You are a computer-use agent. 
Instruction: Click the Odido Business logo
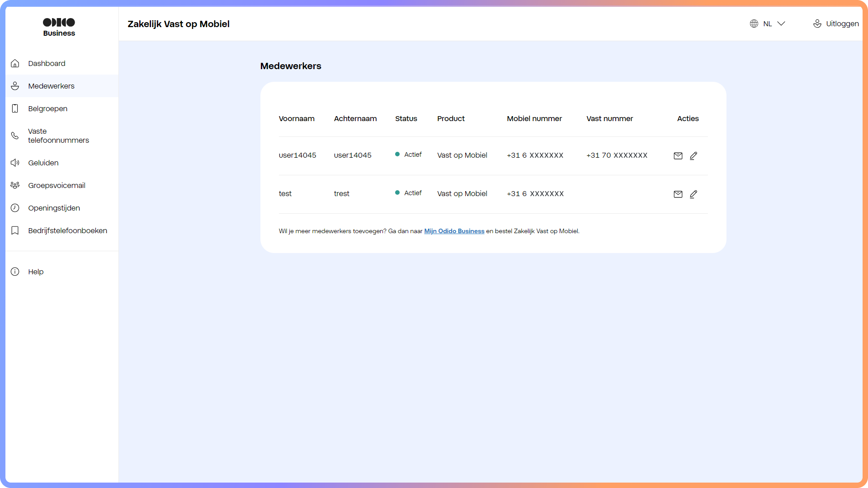[x=59, y=27]
